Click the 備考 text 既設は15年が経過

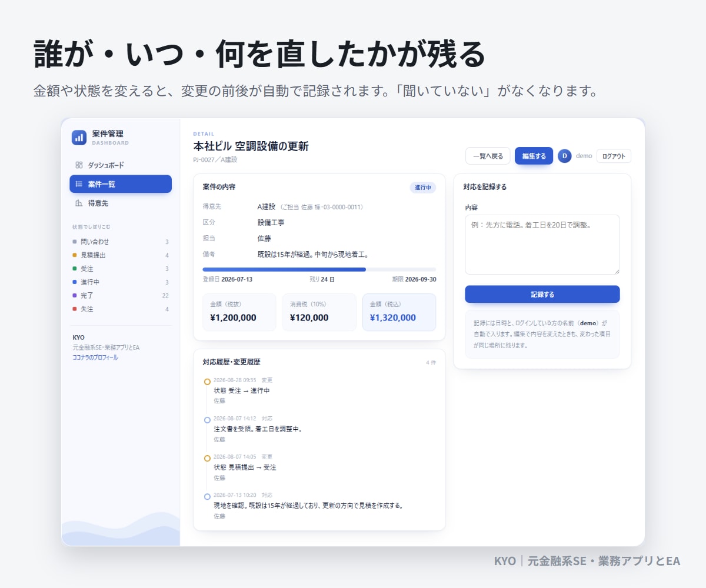(x=314, y=255)
